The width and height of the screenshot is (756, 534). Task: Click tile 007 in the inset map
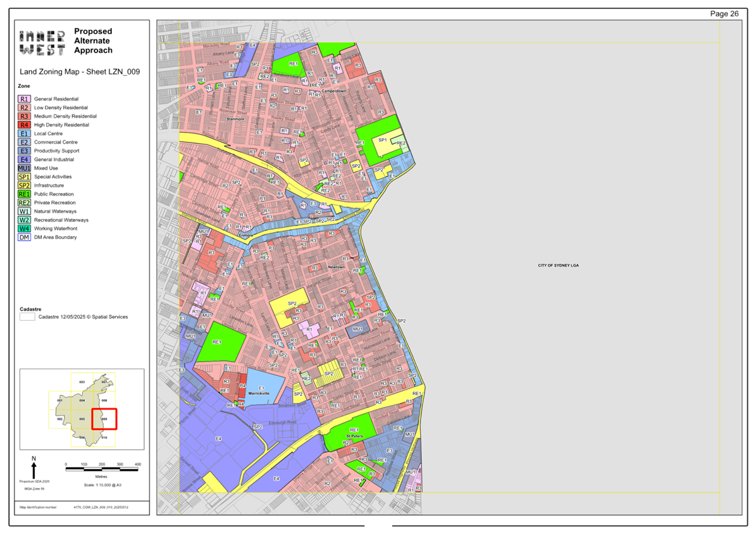(x=104, y=382)
